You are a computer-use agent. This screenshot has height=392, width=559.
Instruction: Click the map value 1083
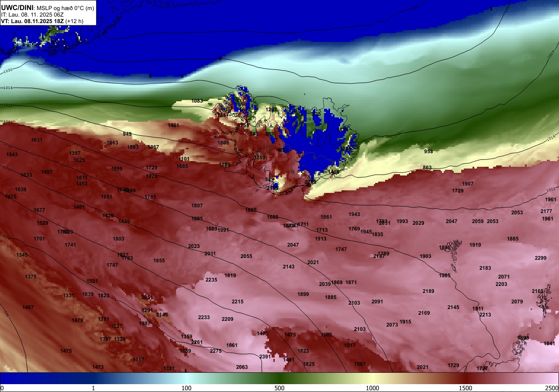197,101
